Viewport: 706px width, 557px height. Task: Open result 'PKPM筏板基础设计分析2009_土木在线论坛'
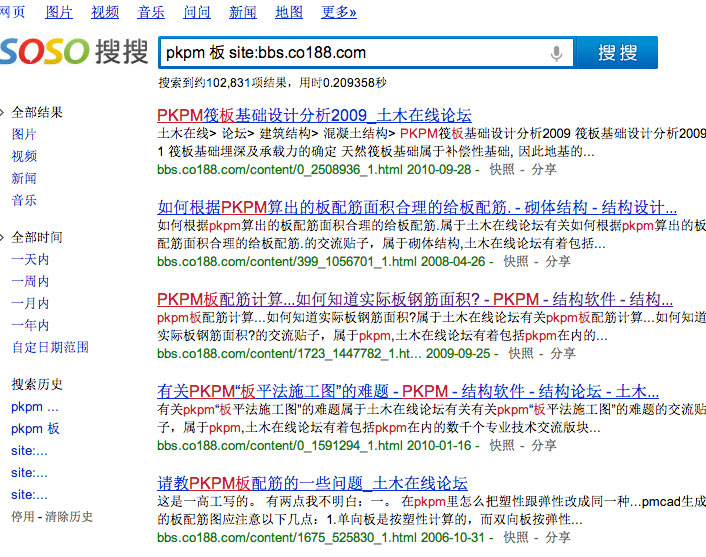[314, 115]
